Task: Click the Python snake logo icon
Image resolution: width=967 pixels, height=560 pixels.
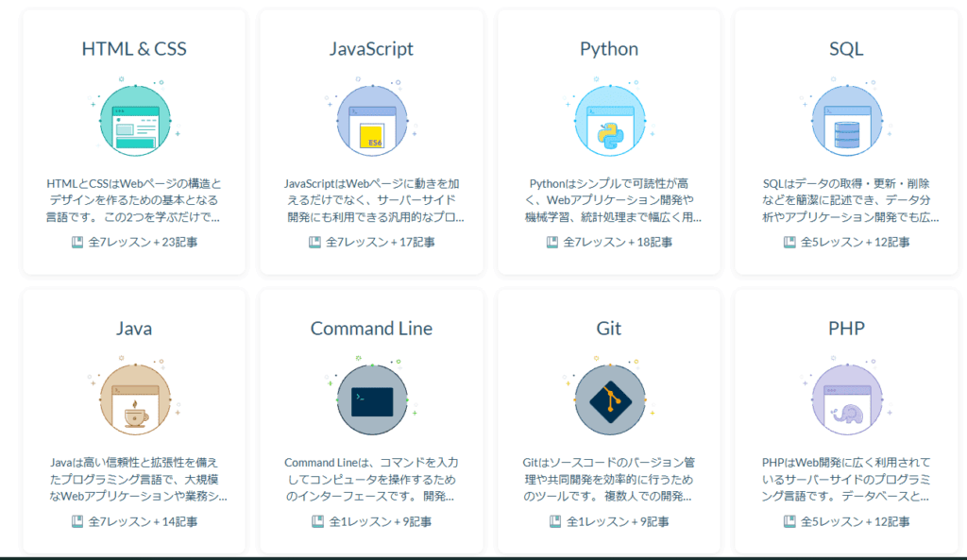Action: pos(609,119)
